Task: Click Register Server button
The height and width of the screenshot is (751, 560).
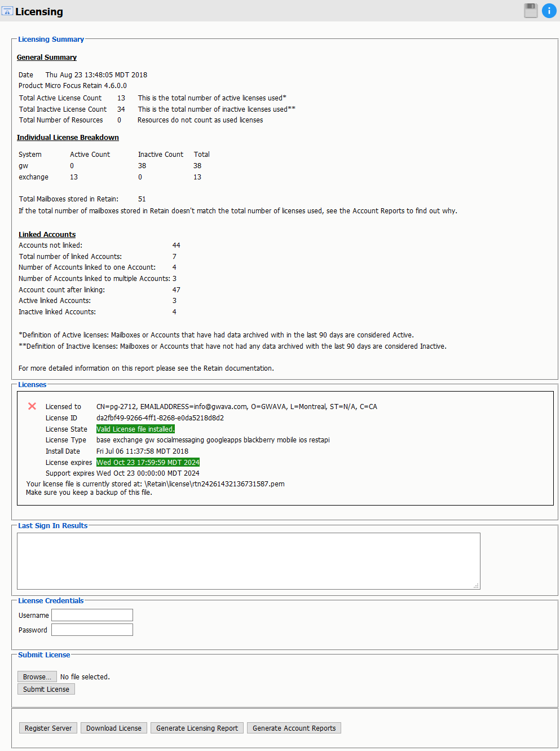Action: coord(48,728)
